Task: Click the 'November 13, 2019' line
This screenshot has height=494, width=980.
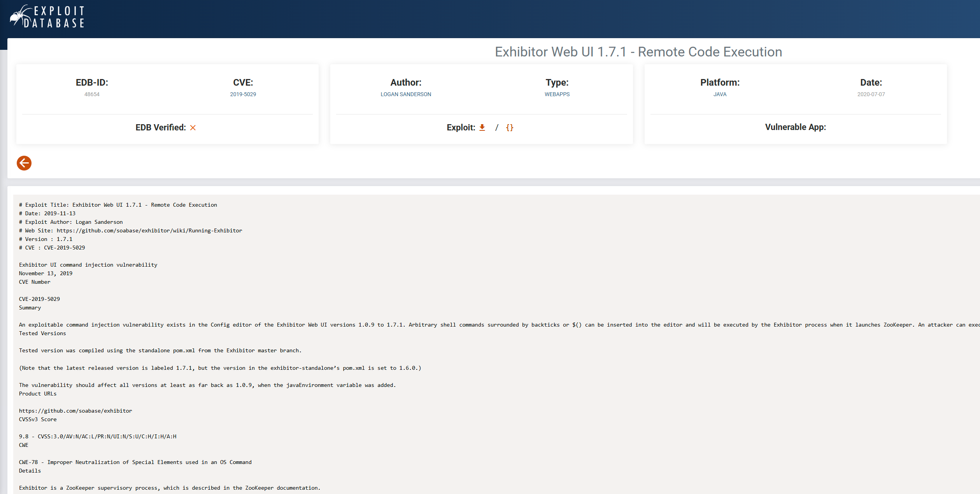Action: (x=46, y=273)
